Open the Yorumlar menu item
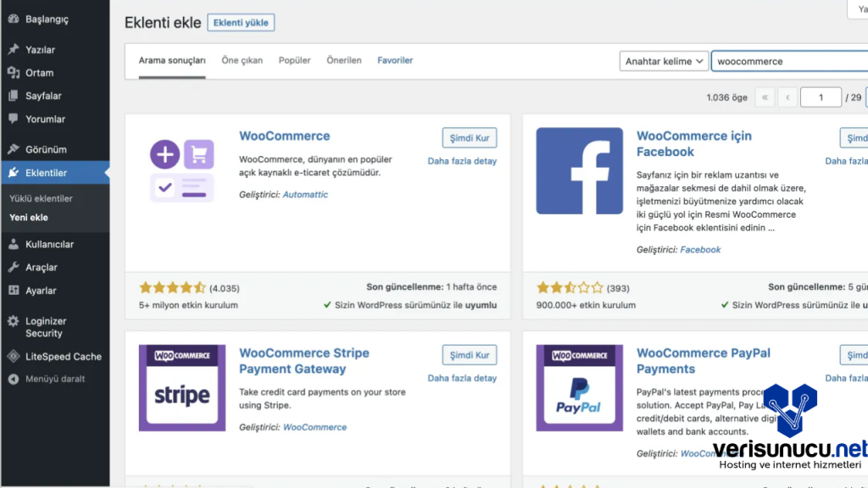Screen dimensions: 868x488 click(x=55, y=119)
